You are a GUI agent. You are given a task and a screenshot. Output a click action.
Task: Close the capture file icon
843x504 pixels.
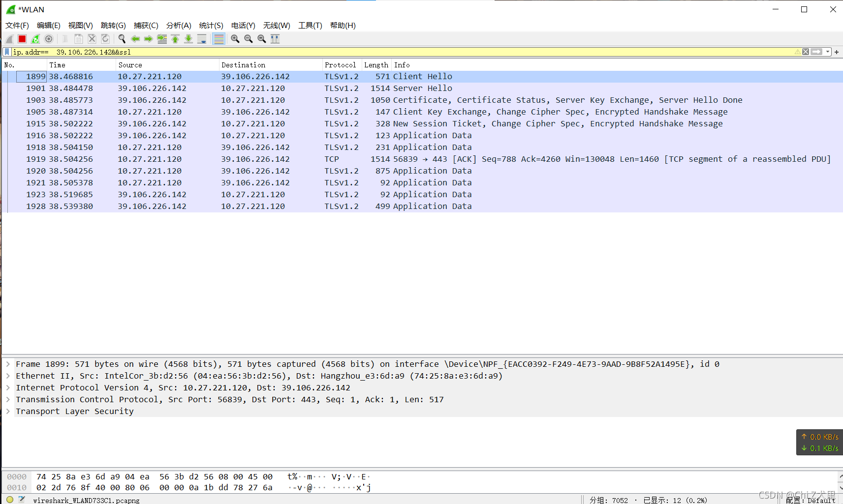click(x=92, y=39)
